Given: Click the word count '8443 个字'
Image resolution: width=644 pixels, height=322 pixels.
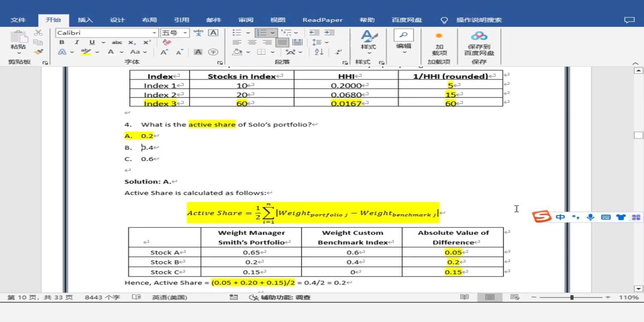Looking at the screenshot, I should pyautogui.click(x=102, y=297).
